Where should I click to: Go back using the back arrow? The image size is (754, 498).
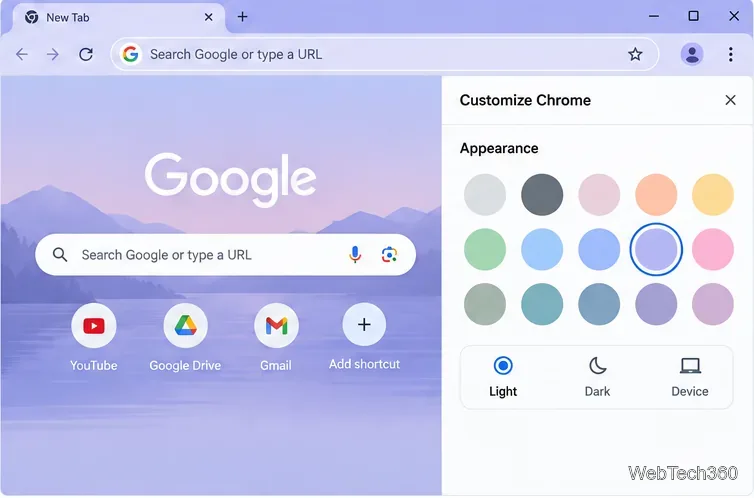(22, 54)
